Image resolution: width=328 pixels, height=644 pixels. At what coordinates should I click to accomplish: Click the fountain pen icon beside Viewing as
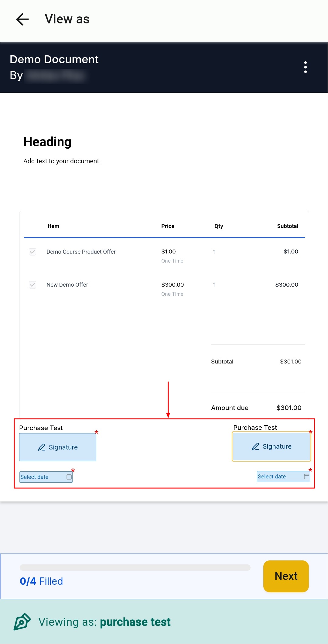click(22, 622)
